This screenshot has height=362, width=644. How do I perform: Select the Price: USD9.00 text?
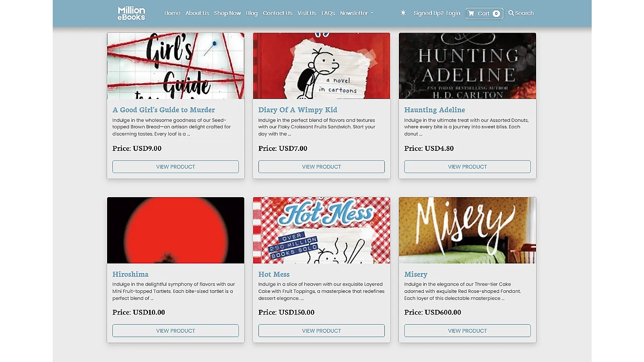coord(137,148)
